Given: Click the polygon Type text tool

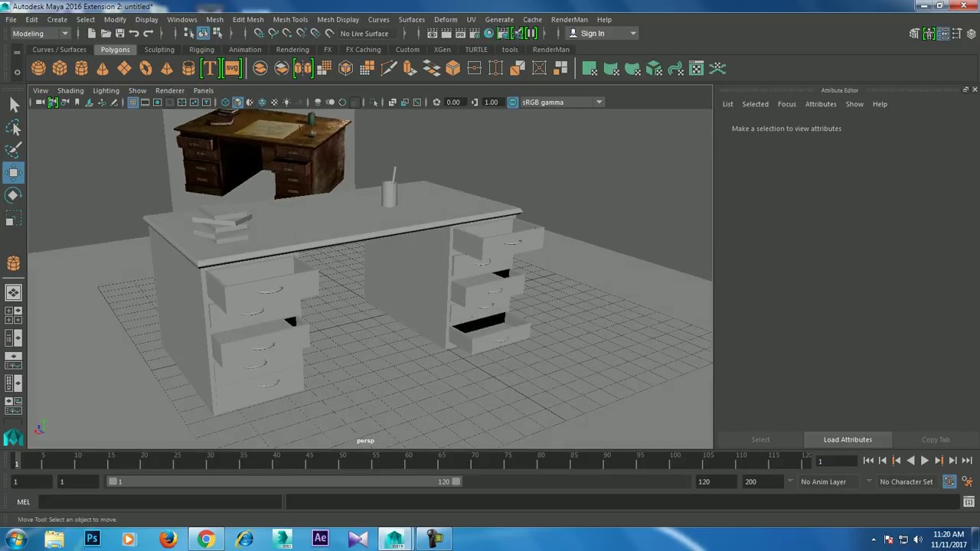Looking at the screenshot, I should (210, 69).
